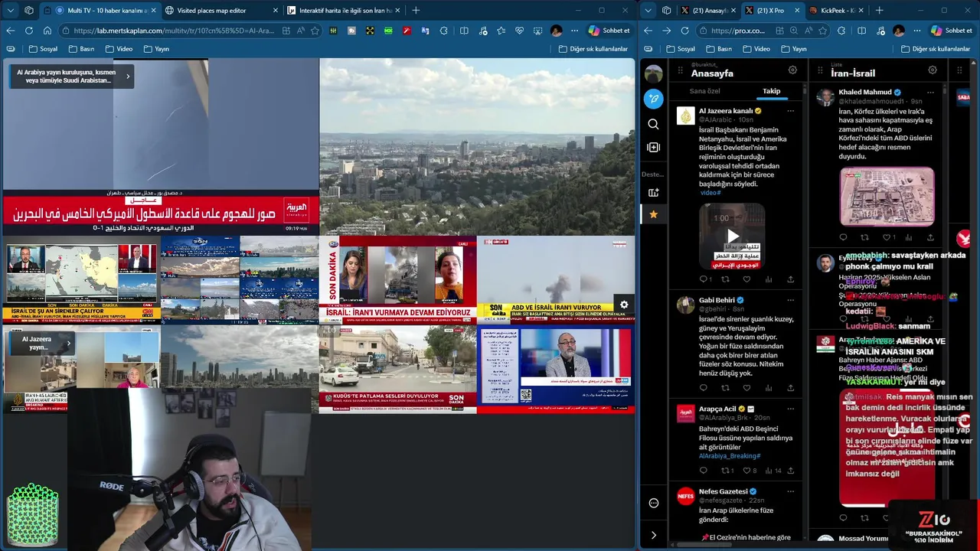980x551 pixels.
Task: Open more options on the Arapça Acil post
Action: [x=790, y=409]
